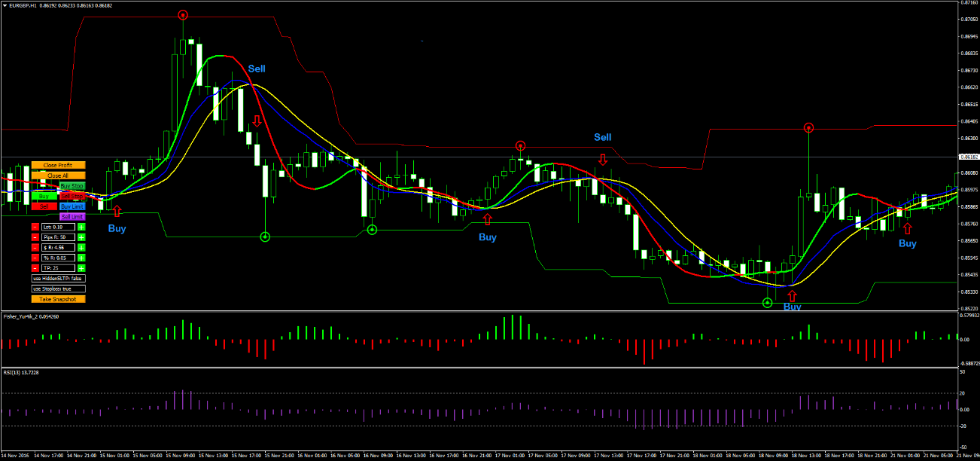This screenshot has width=980, height=461.
Task: Decrease the TP: 25 value
Action: click(x=35, y=268)
